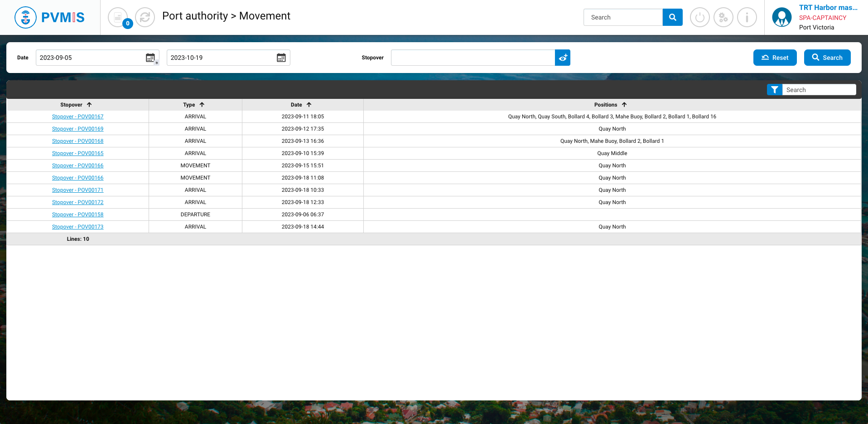
Task: Open the information icon
Action: (747, 18)
